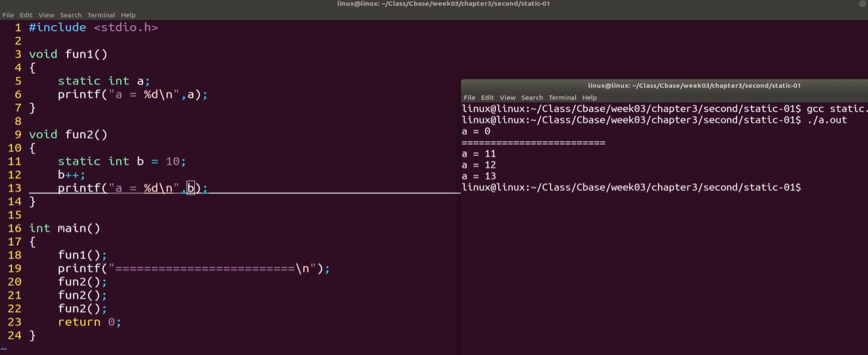Open Edit menu in back editor window
This screenshot has width=868, height=355.
26,15
